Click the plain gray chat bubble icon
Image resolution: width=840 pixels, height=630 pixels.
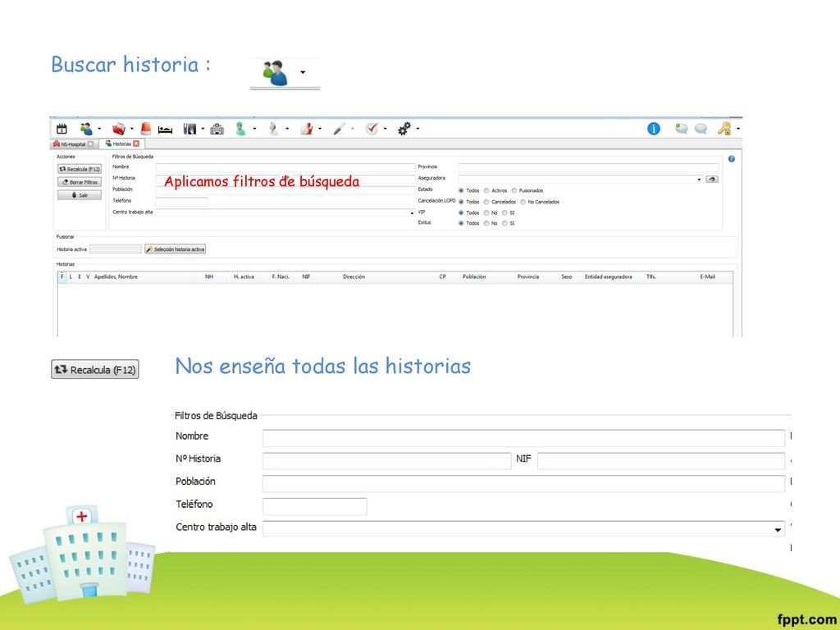tap(701, 129)
